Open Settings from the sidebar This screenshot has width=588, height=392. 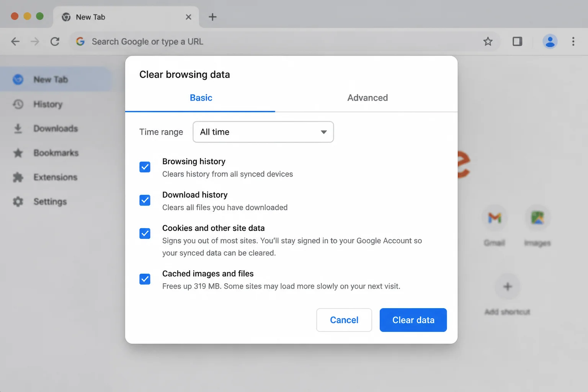[x=56, y=202]
